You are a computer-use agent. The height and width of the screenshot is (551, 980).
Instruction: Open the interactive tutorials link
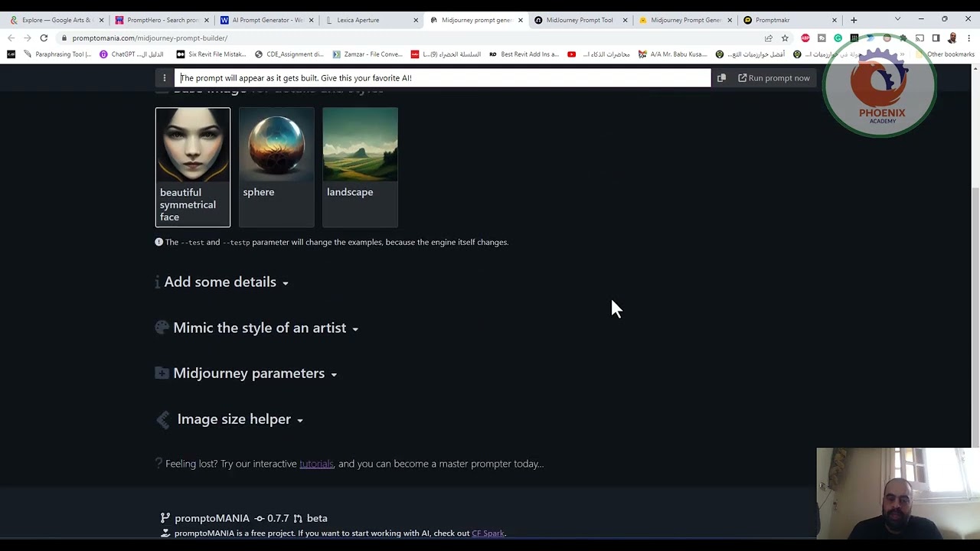coord(316,464)
